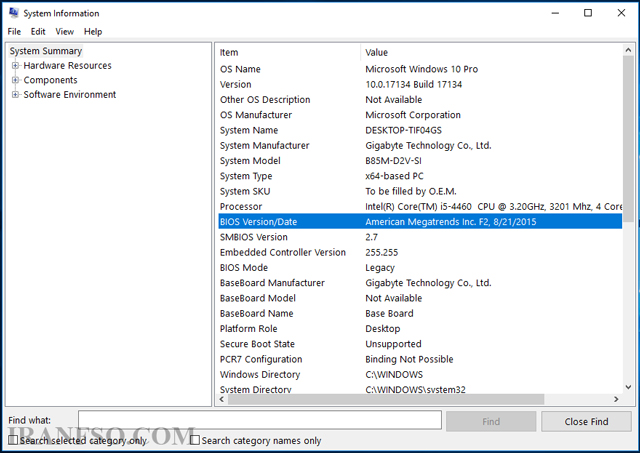Select the BIOS Mode row
Screen dimensions: 640x453
pos(420,268)
